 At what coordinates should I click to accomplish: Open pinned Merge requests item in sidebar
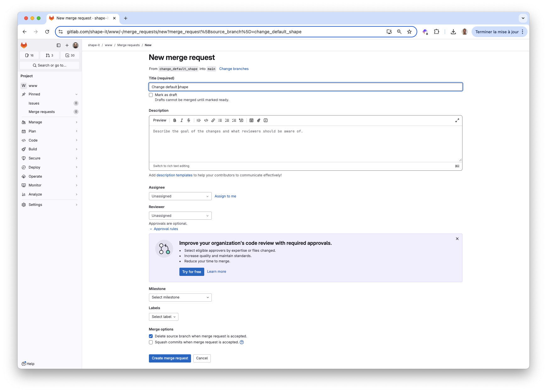tap(50, 112)
